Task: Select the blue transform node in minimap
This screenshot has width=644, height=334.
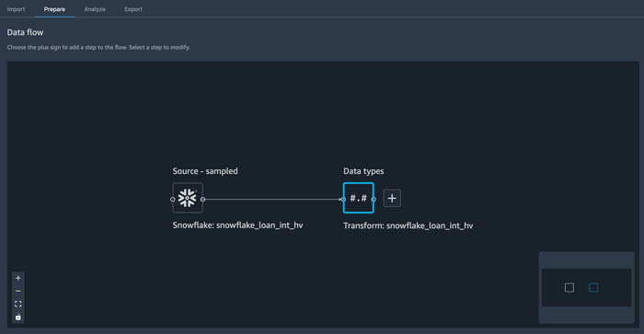Action: 593,288
